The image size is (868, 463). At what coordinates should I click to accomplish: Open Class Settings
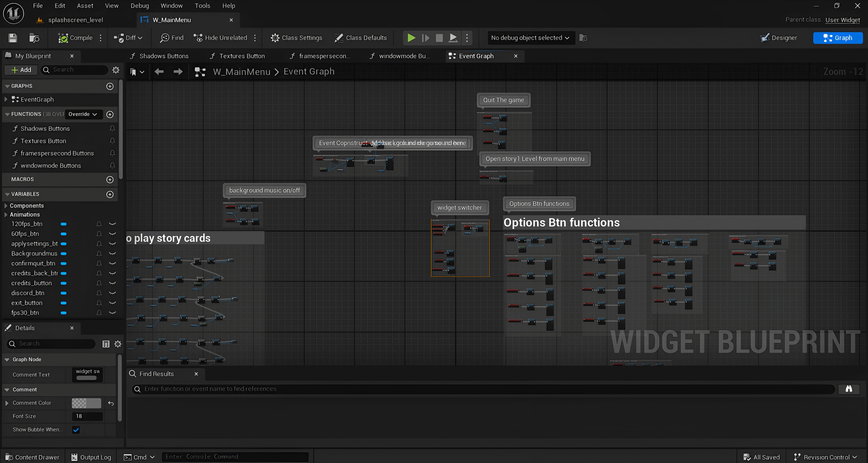point(296,38)
